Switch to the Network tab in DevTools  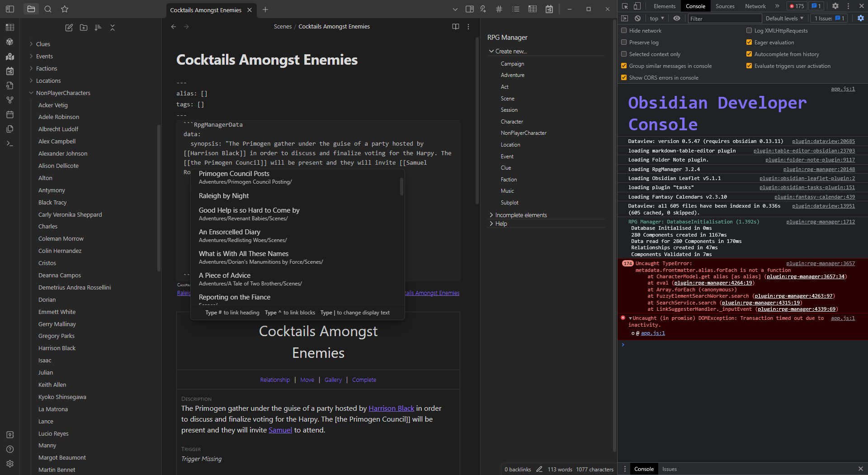tap(755, 6)
